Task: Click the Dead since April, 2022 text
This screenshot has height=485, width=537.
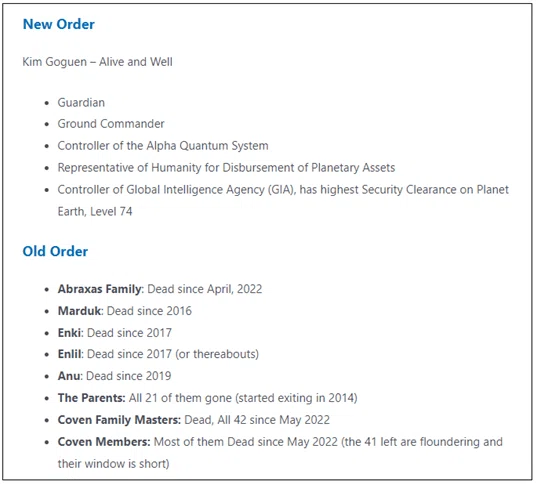Action: [x=205, y=289]
